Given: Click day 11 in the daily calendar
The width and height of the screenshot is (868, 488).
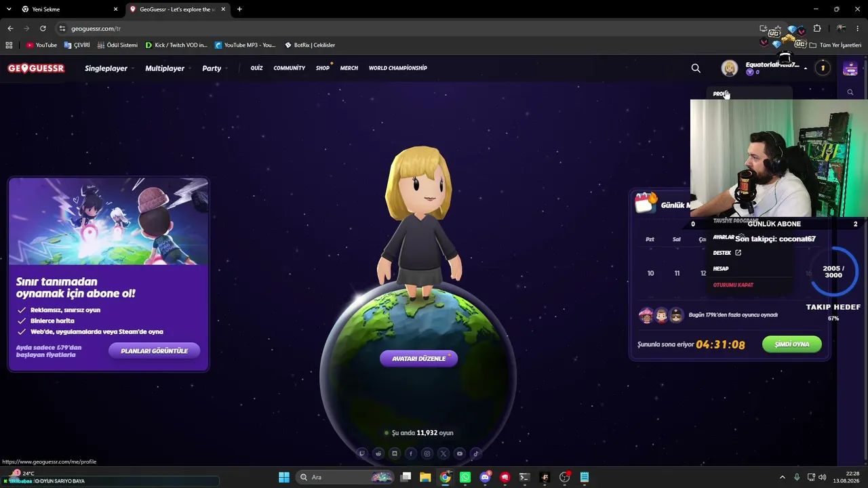Looking at the screenshot, I should [677, 273].
